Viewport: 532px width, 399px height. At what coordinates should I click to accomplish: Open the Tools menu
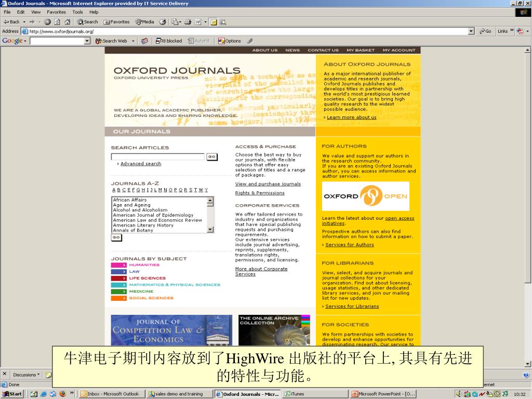pyautogui.click(x=77, y=12)
